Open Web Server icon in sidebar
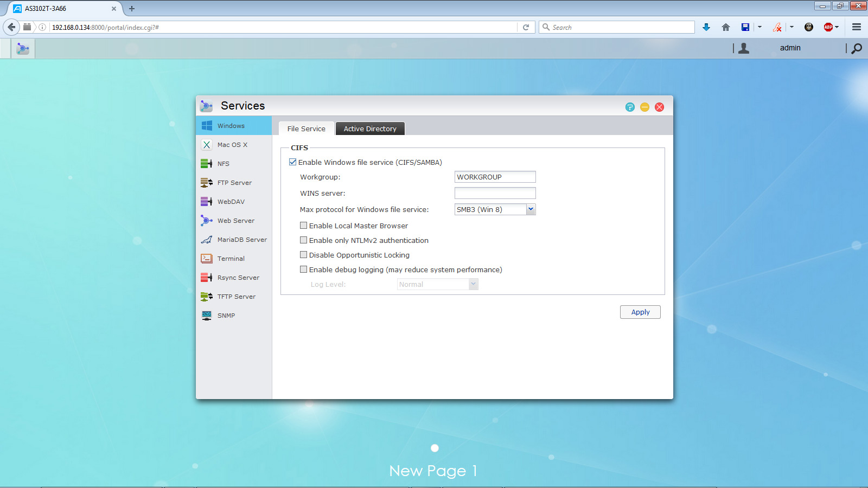868x488 pixels. click(207, 221)
